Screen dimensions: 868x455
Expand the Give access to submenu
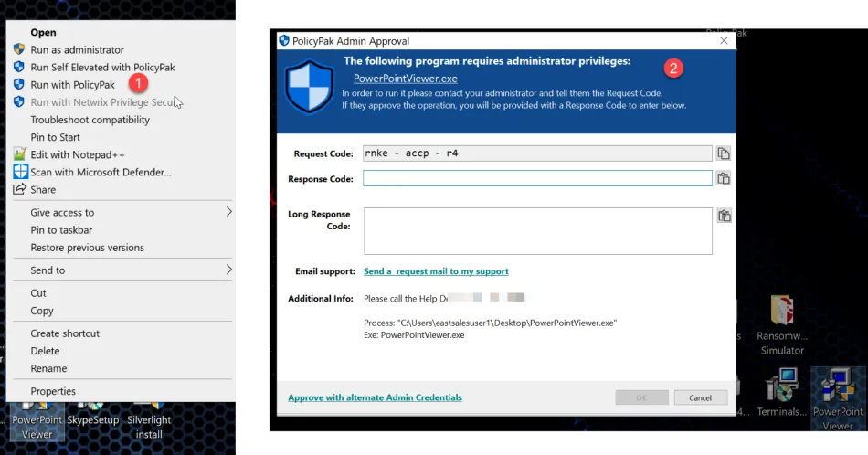pos(229,212)
